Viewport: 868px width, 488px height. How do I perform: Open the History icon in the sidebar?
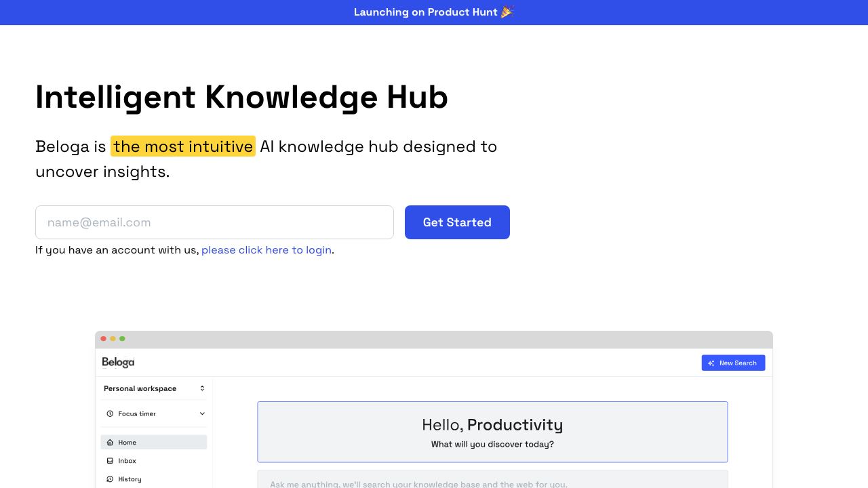[110, 479]
